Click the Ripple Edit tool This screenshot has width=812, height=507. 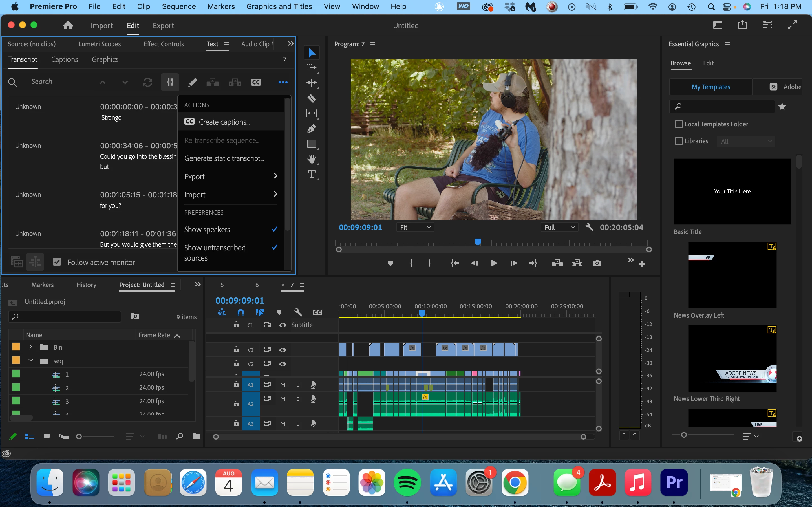point(312,83)
